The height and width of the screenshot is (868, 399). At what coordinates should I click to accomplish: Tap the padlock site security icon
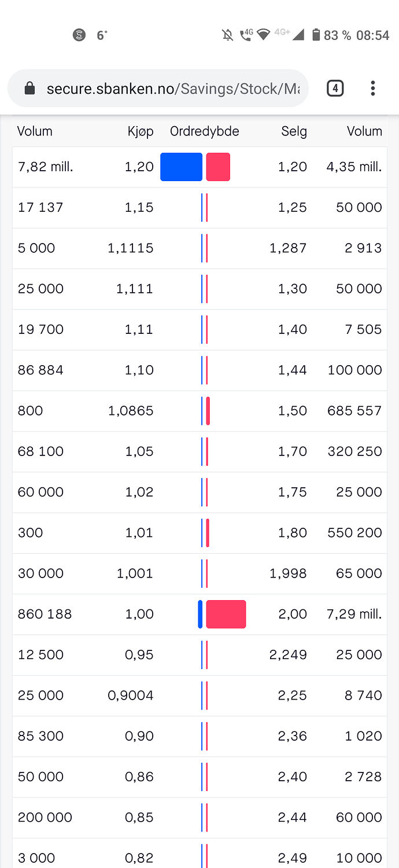29,89
